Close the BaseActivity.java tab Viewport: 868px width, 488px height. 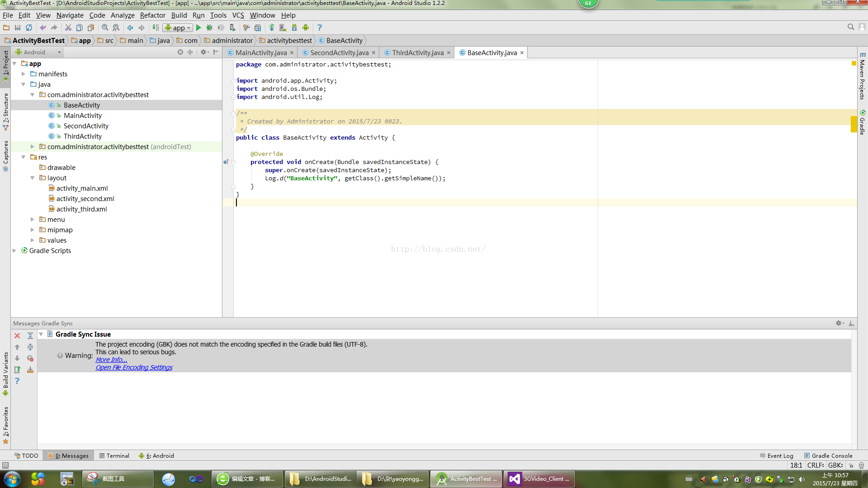(x=522, y=53)
